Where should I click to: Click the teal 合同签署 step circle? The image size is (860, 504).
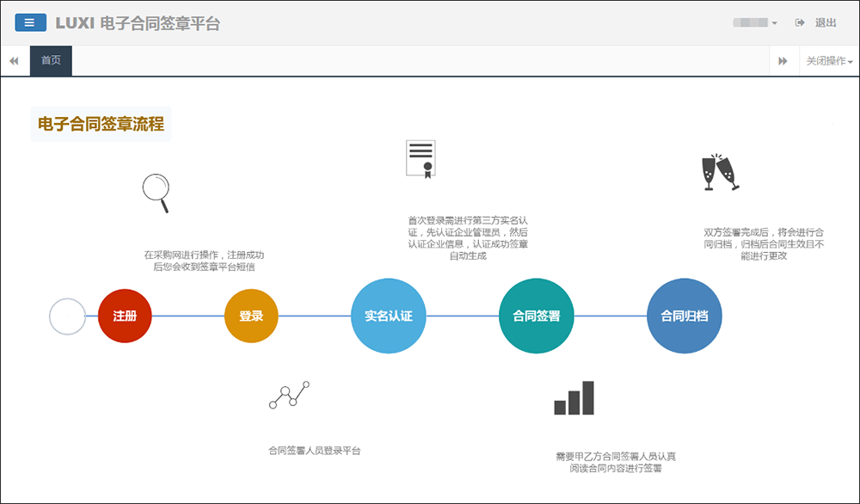click(537, 316)
